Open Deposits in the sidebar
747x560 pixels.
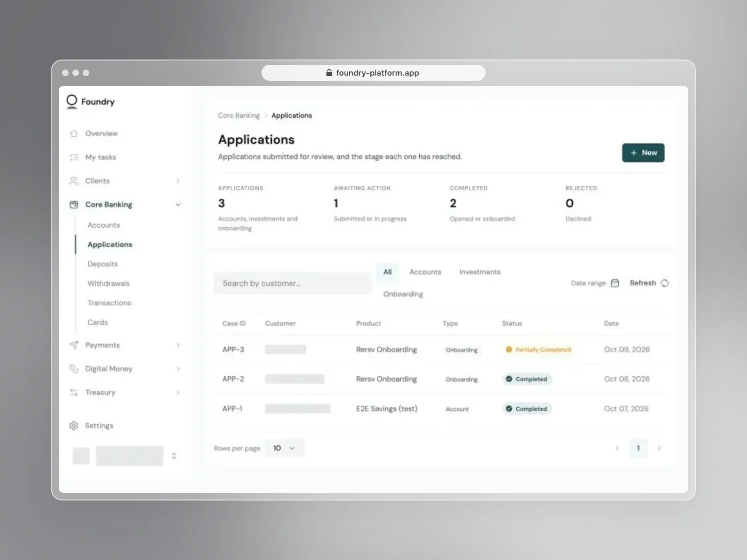pos(103,264)
